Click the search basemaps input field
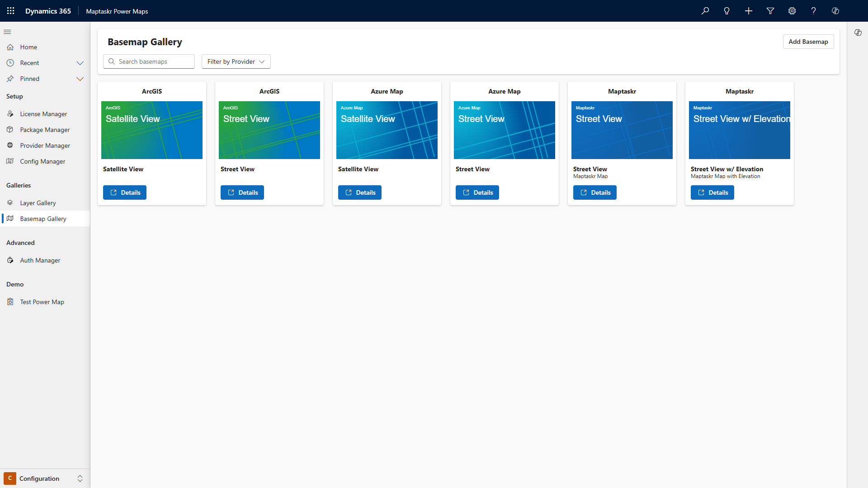The width and height of the screenshot is (868, 488). pyautogui.click(x=149, y=61)
